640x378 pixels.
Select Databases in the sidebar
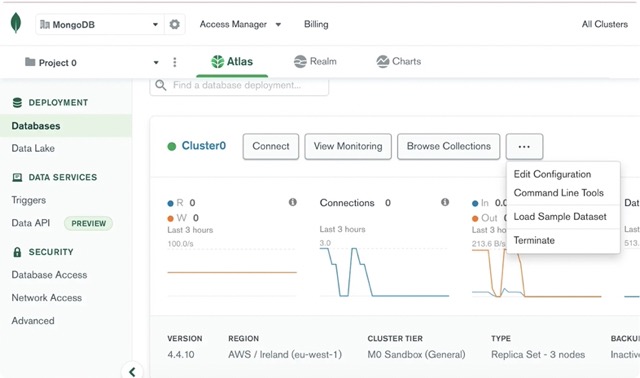click(65, 126)
